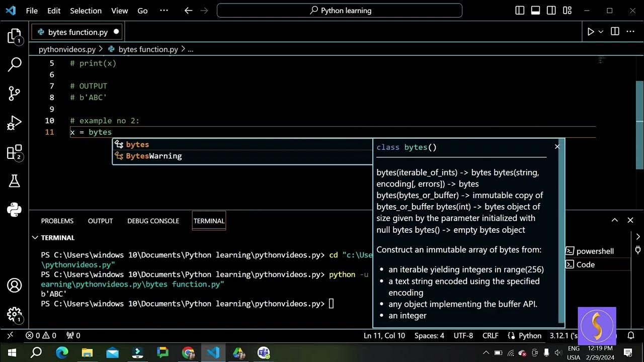Change indentation via Spaces: 4
644x362 pixels.
[429, 335]
